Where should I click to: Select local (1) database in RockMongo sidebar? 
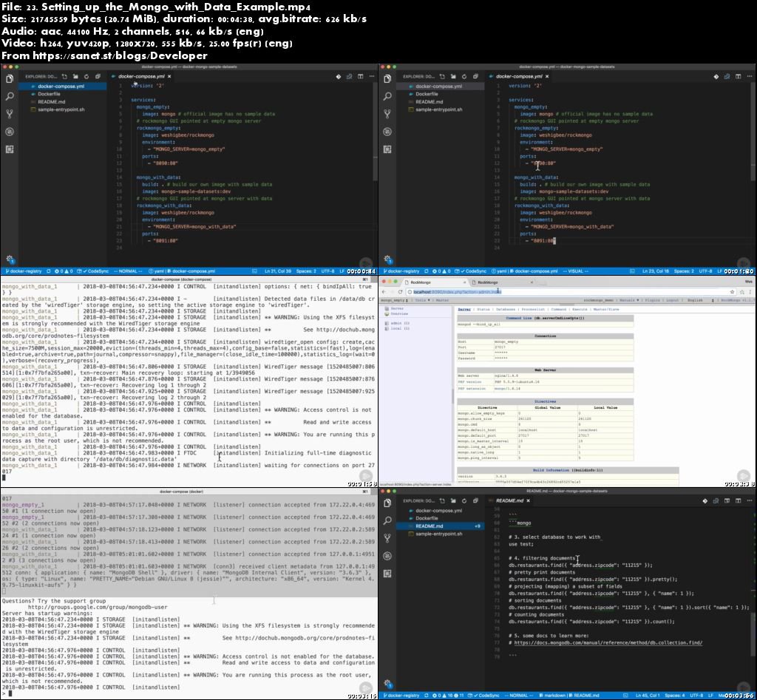pyautogui.click(x=400, y=328)
